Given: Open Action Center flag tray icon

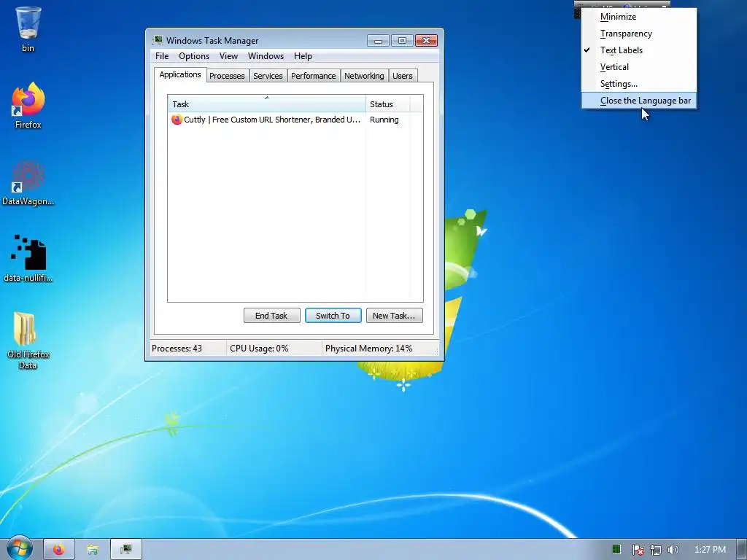Looking at the screenshot, I should pyautogui.click(x=638, y=550).
